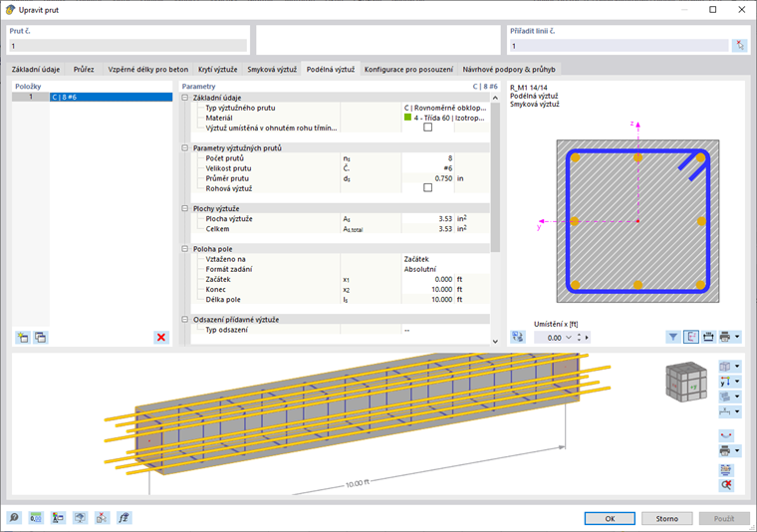Open the 'Konfigurace pro posouzení' tab
Image resolution: width=757 pixels, height=532 pixels.
coord(408,69)
